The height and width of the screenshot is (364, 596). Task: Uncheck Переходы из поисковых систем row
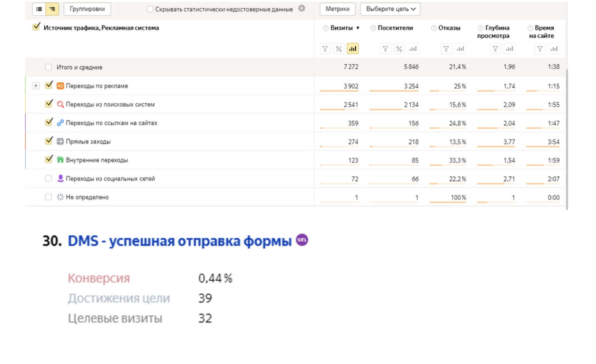click(x=49, y=104)
